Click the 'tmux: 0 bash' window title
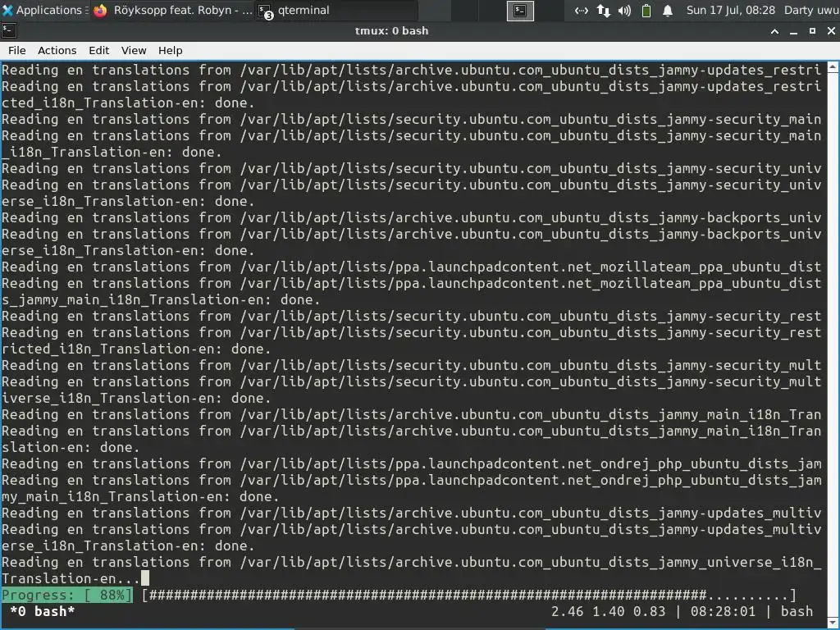The image size is (840, 630). pyautogui.click(x=391, y=31)
